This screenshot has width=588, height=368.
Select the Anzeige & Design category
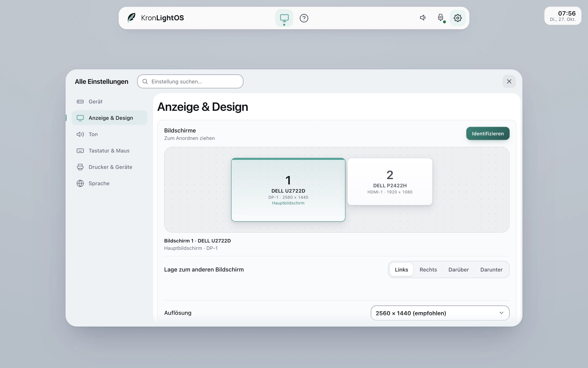[109, 118]
